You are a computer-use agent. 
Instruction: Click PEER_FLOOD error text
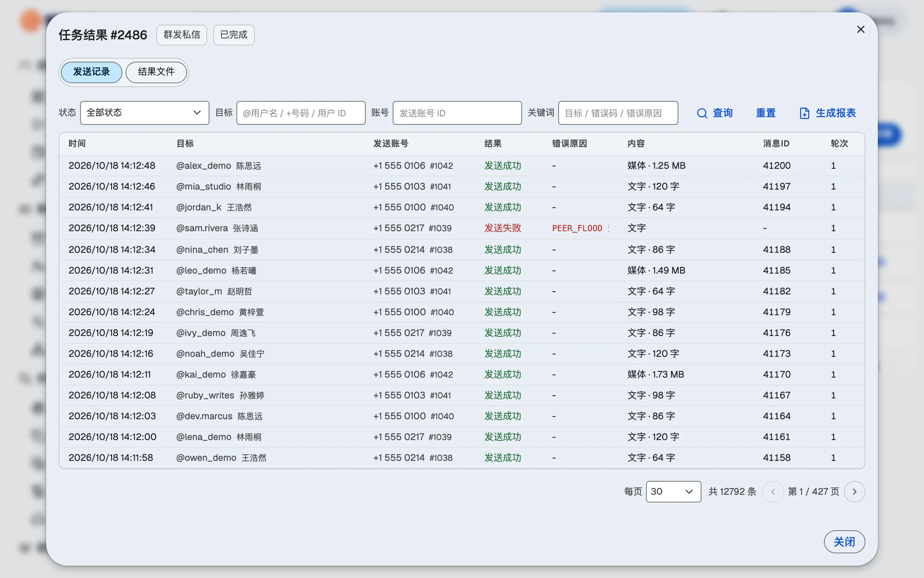tap(577, 228)
